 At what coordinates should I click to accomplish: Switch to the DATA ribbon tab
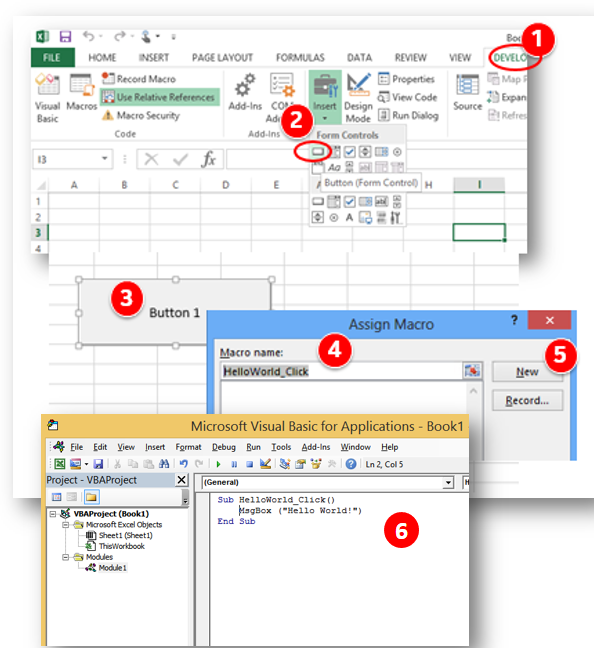point(359,57)
